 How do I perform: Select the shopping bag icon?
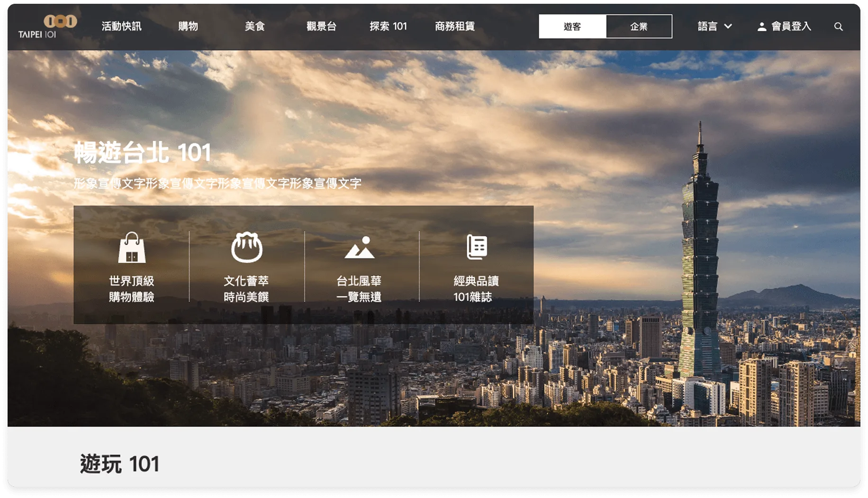click(x=132, y=247)
